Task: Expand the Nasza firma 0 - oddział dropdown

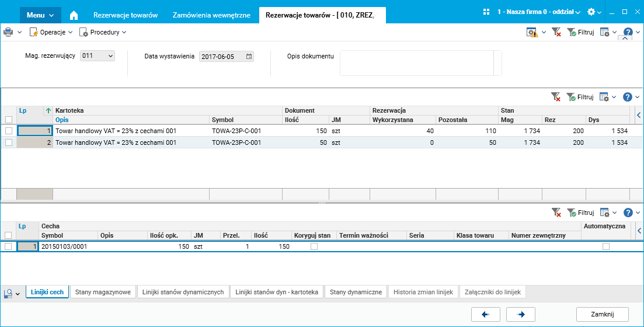Action: [x=539, y=12]
